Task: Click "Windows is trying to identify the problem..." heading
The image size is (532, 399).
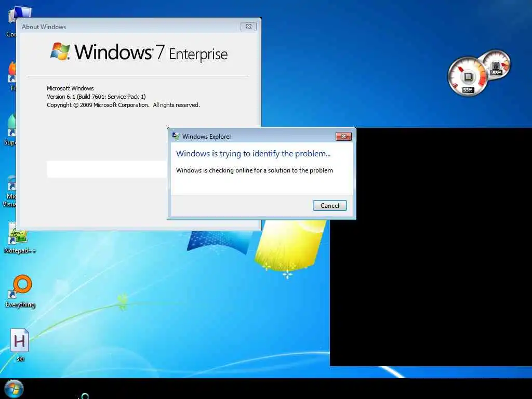Action: point(253,154)
